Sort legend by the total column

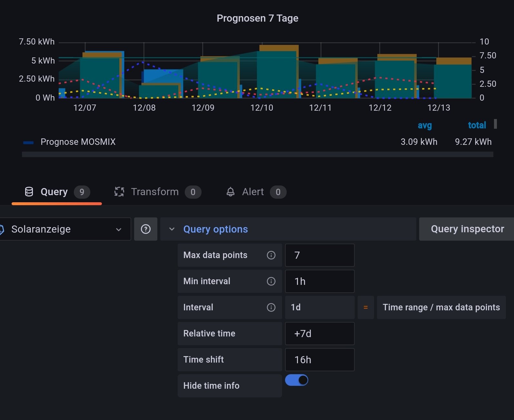(x=477, y=125)
